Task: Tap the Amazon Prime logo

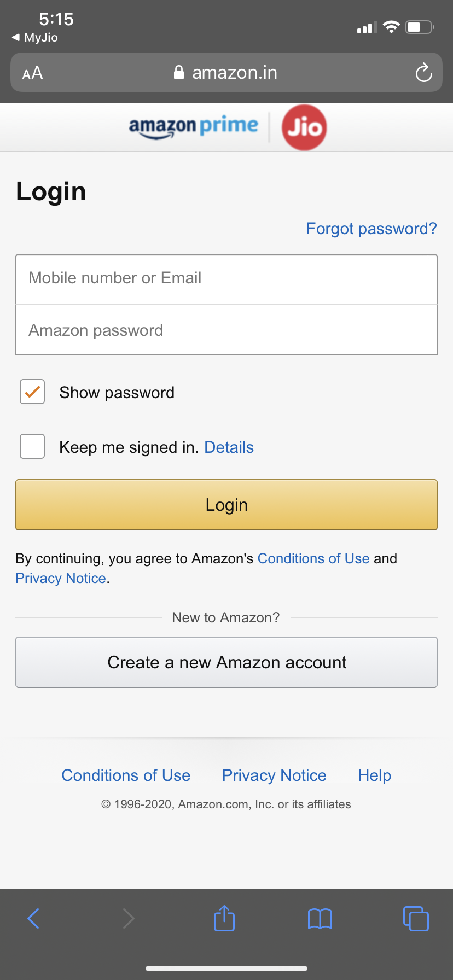Action: (x=193, y=127)
